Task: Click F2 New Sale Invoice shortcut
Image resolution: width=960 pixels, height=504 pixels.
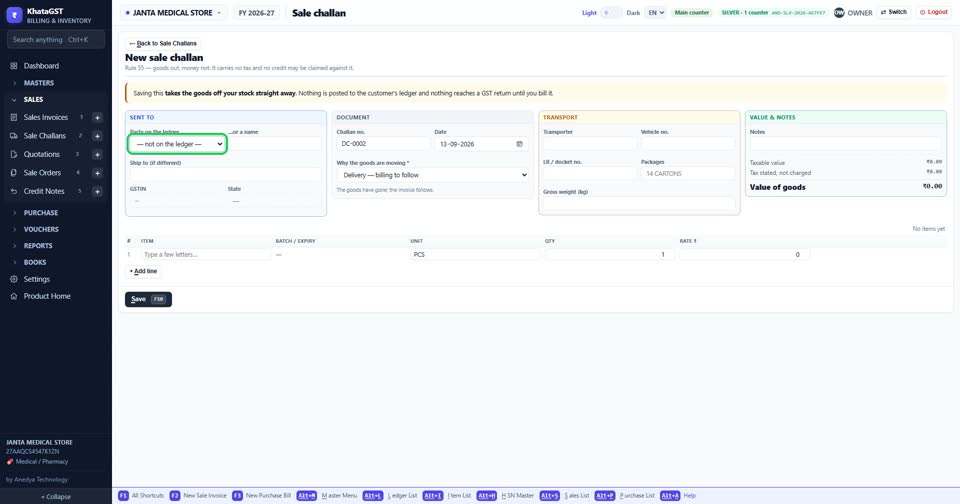Action: [x=198, y=495]
